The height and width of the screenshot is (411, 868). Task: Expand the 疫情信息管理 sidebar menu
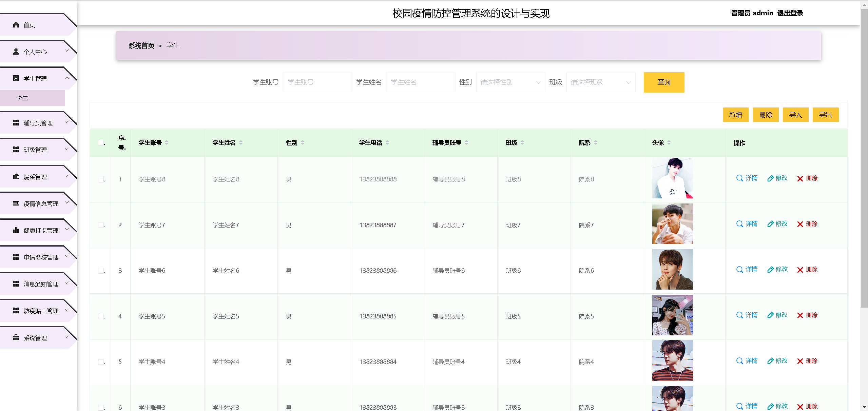point(41,203)
